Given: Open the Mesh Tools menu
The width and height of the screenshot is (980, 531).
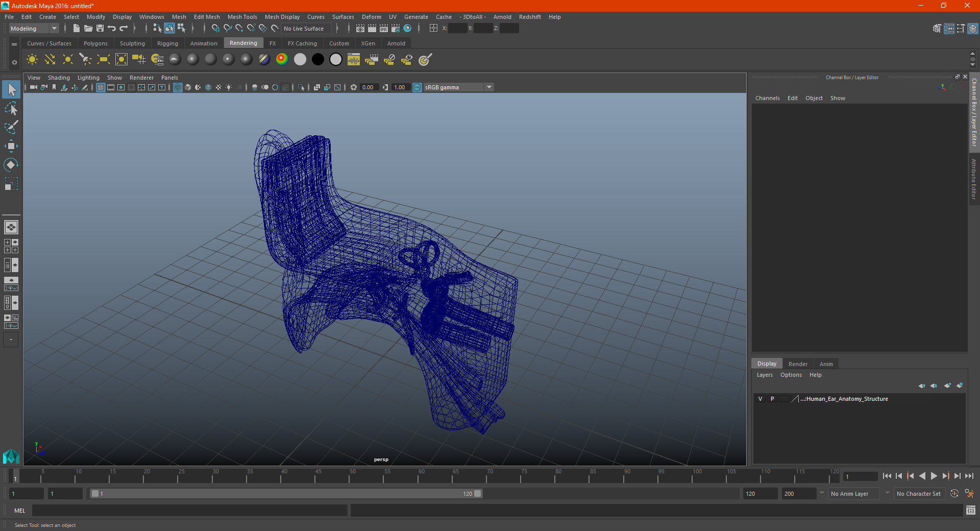Looking at the screenshot, I should point(242,17).
